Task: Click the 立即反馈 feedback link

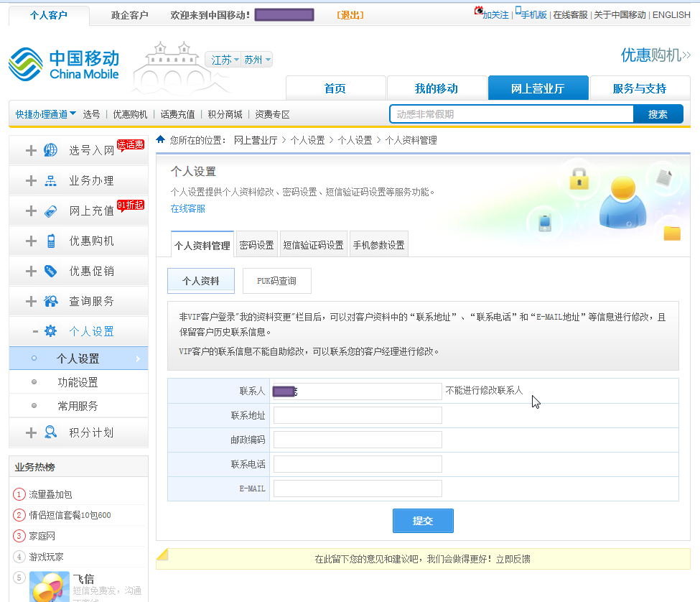Action: pos(513,559)
